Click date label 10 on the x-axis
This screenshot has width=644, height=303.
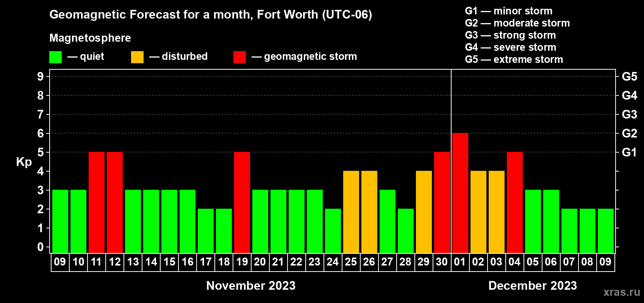[78, 262]
